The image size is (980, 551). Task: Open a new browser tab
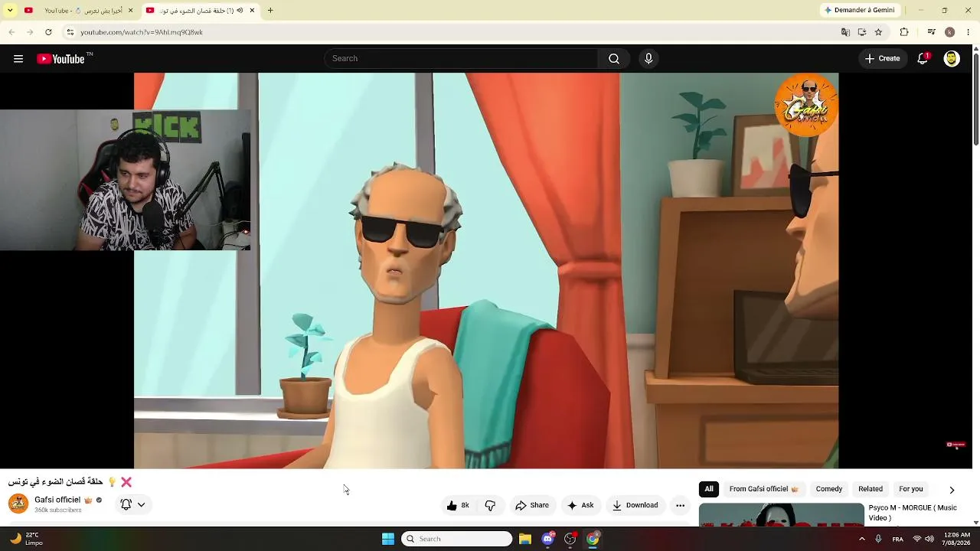(270, 11)
